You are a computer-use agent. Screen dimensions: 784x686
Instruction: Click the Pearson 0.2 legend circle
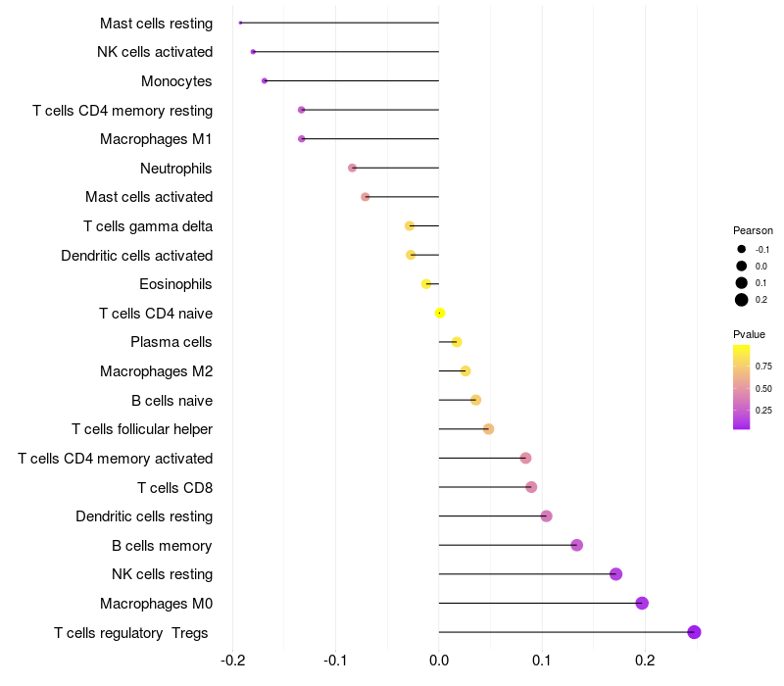(742, 300)
